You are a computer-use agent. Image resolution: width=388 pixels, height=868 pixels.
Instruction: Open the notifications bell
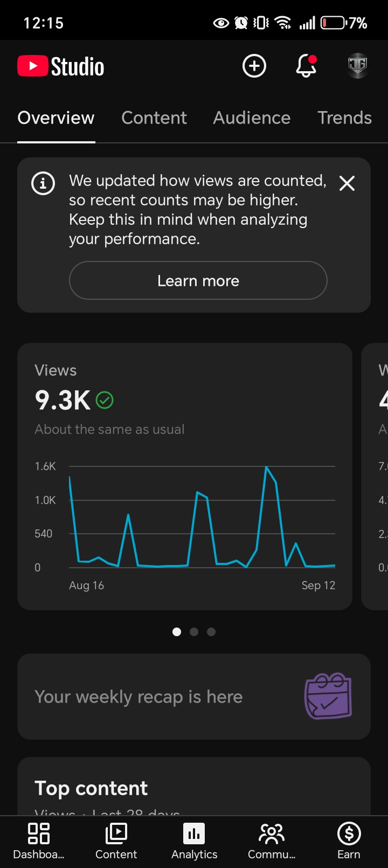coord(306,66)
